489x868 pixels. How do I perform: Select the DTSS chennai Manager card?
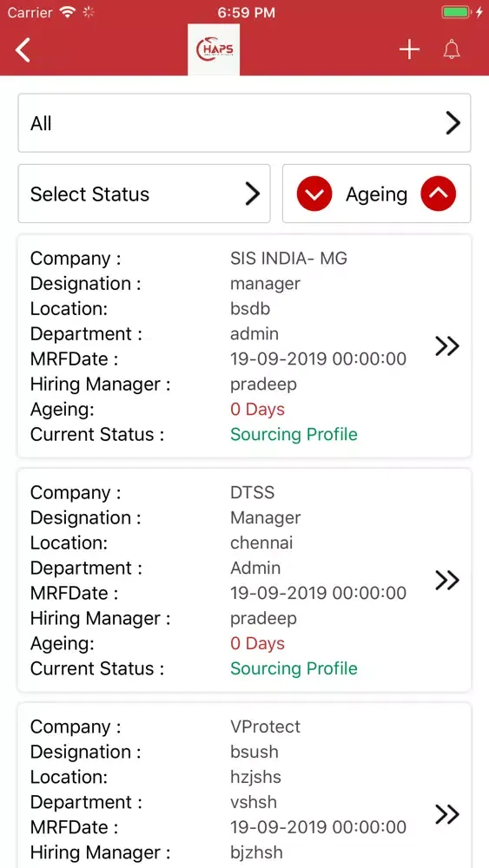click(x=244, y=580)
